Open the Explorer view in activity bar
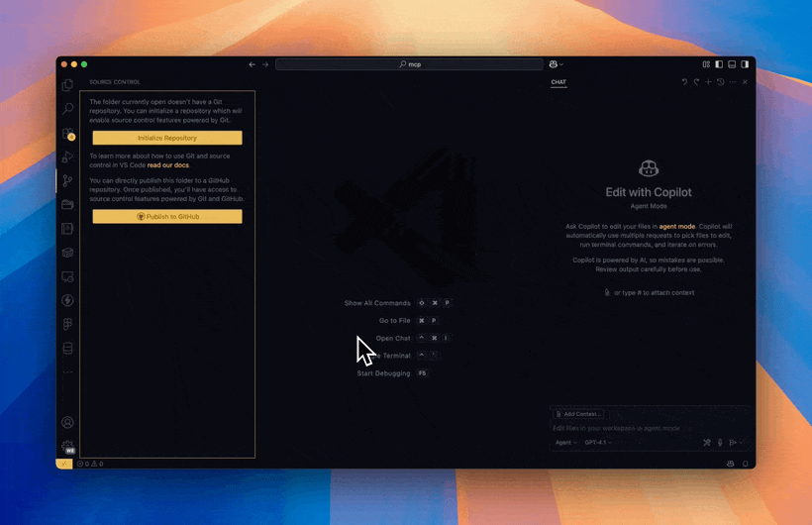 (67, 85)
